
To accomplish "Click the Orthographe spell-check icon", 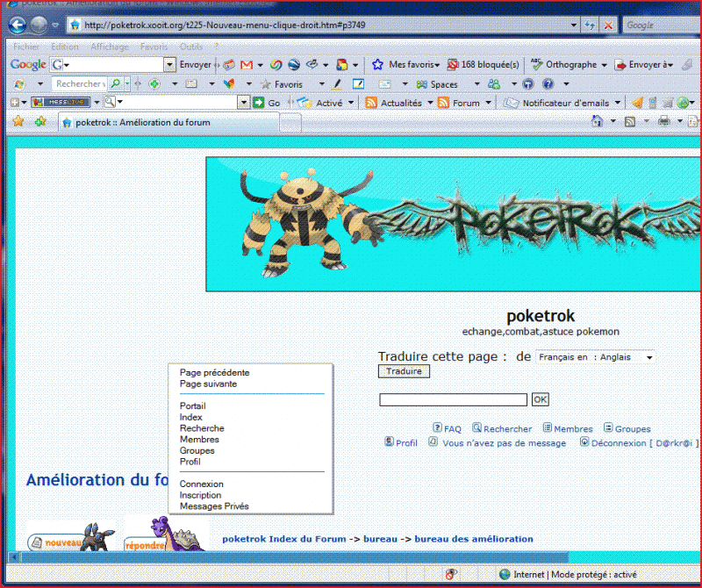I will pos(536,64).
